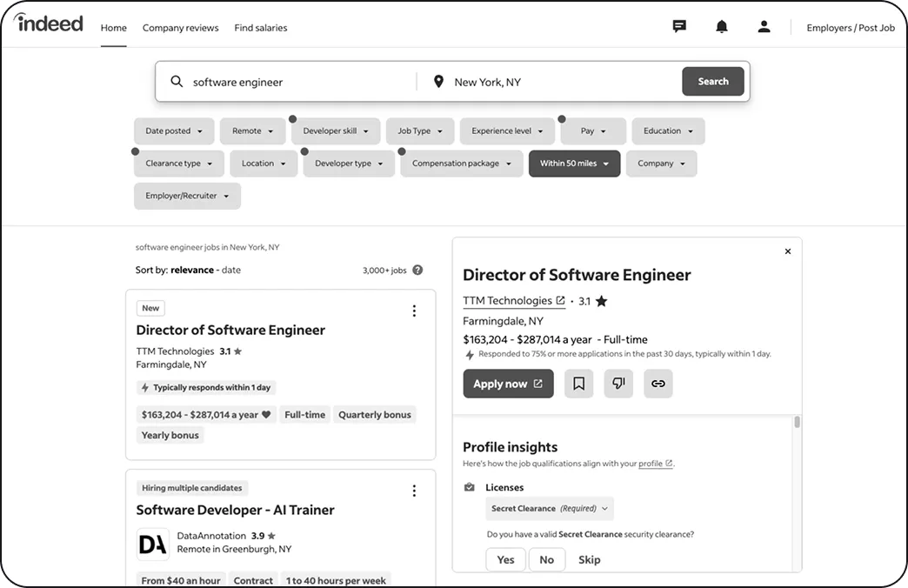Click the Contract tag on AI Trainer card
This screenshot has height=588, width=908.
pos(253,580)
